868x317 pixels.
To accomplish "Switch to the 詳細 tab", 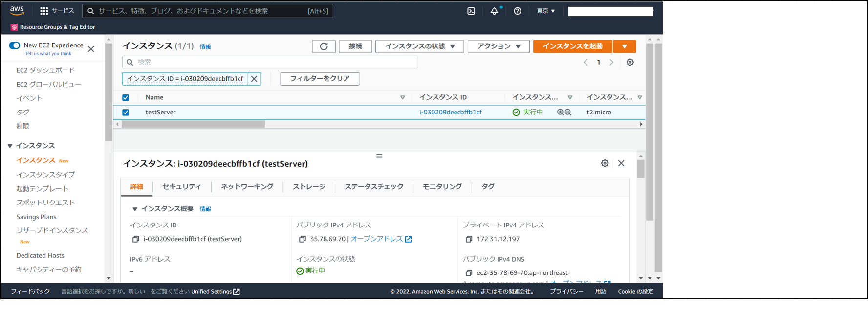I will (x=137, y=187).
